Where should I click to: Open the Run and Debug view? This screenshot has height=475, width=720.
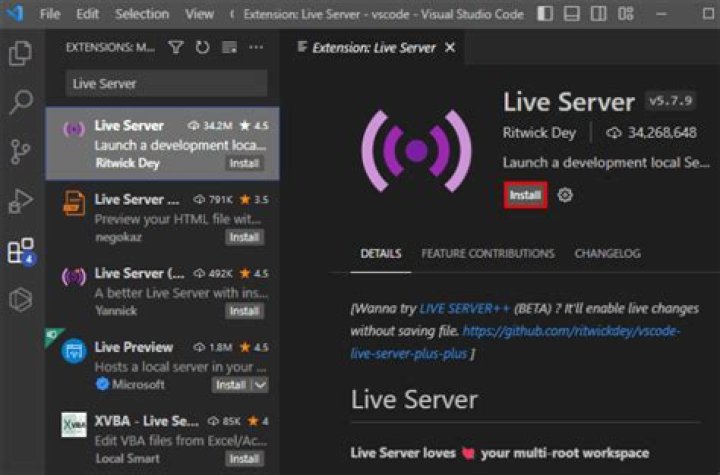(x=20, y=201)
